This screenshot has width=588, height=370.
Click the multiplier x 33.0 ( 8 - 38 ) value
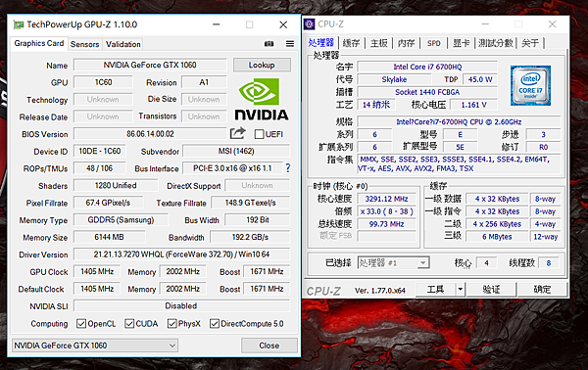point(387,211)
